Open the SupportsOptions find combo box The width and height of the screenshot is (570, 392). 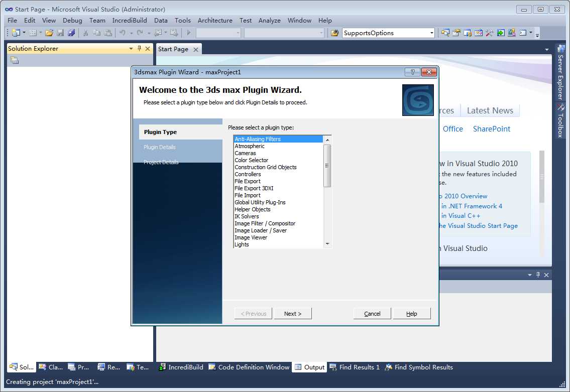point(388,33)
